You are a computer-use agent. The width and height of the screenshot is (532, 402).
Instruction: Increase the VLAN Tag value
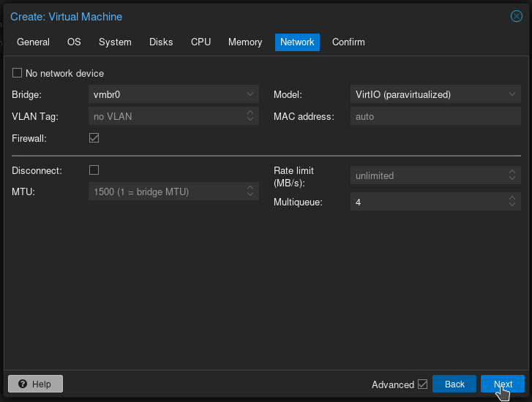tap(250, 112)
